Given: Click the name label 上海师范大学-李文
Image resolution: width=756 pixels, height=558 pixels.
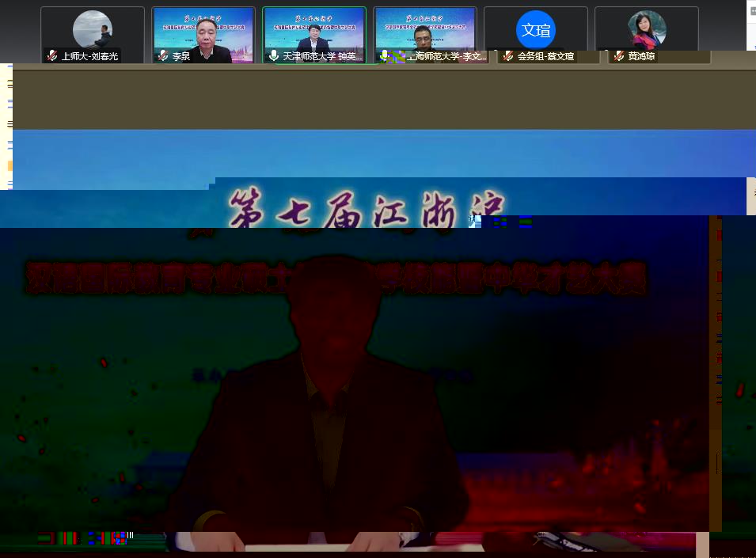Looking at the screenshot, I should tap(447, 56).
